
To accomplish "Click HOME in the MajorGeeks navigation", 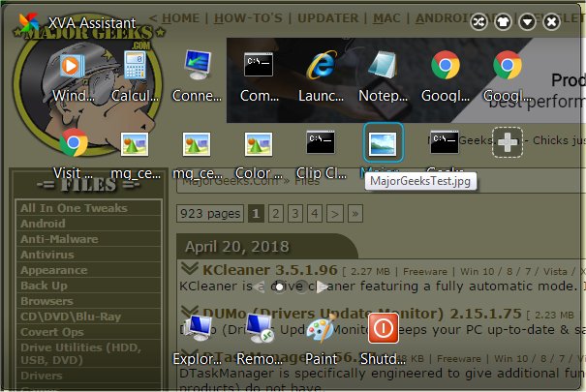I will click(x=180, y=18).
